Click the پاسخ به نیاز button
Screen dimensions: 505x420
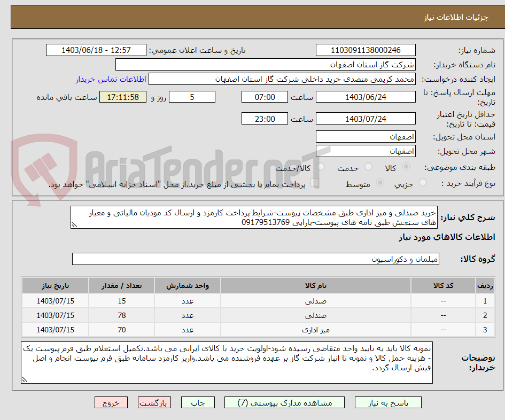point(388,402)
